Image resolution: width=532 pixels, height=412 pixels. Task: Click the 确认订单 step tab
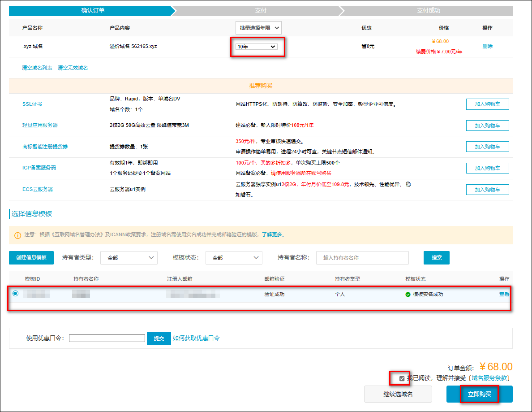click(x=93, y=10)
